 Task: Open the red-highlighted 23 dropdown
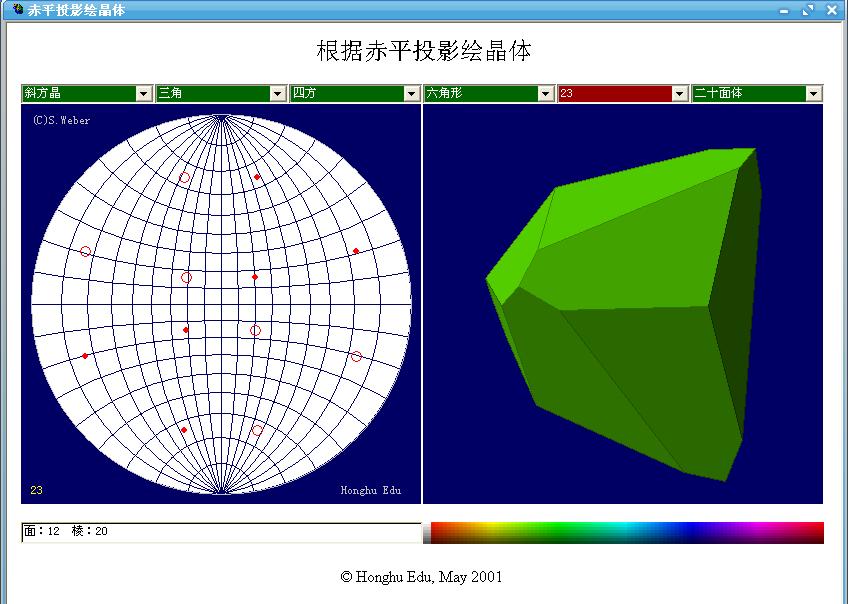click(680, 93)
